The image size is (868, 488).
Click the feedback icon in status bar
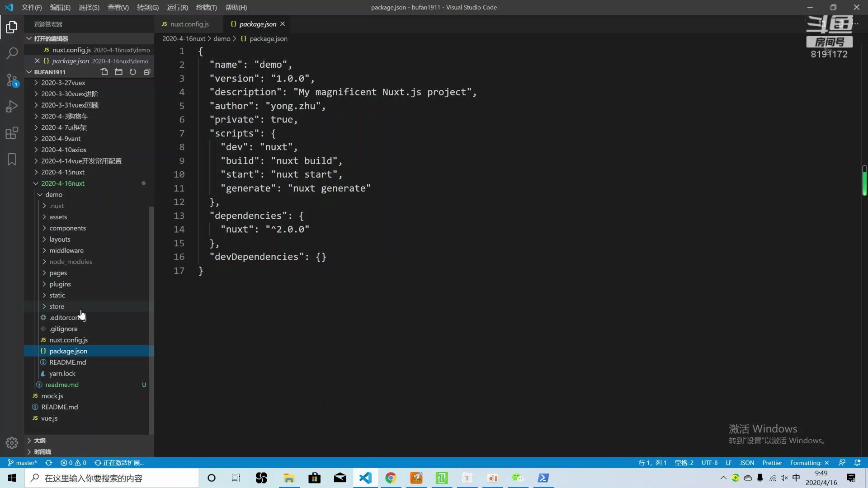842,463
